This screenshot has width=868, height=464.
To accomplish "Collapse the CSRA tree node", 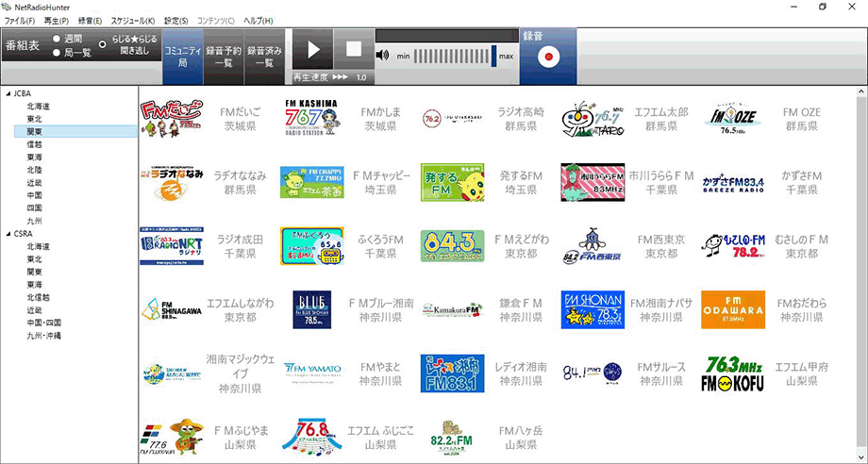I will pyautogui.click(x=8, y=234).
